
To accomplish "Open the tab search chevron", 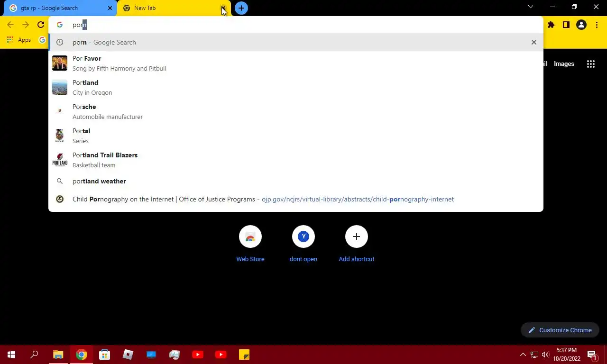I will point(531,7).
